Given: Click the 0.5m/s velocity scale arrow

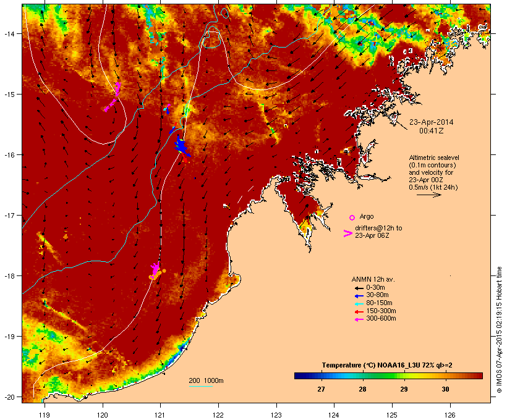Looking at the screenshot, I should [428, 195].
